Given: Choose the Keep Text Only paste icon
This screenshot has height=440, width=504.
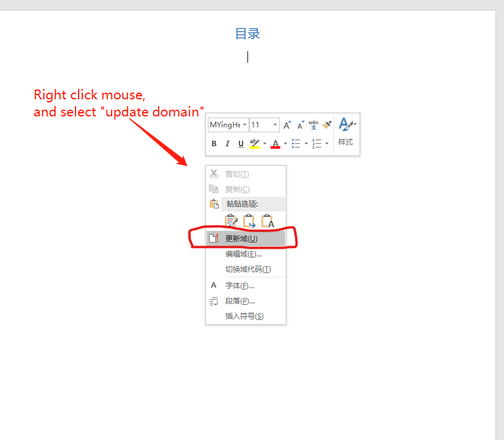Looking at the screenshot, I should click(x=268, y=221).
